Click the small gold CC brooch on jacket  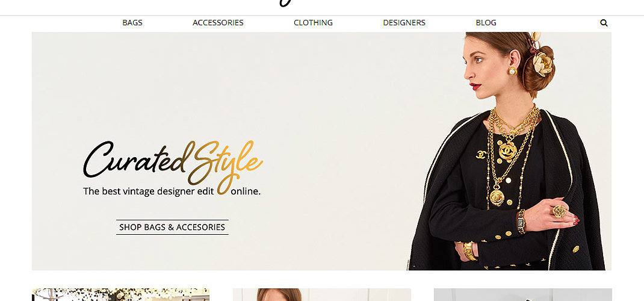click(x=481, y=154)
